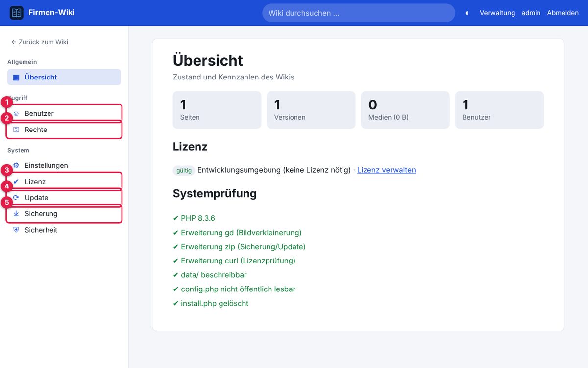Viewport: 588px width, 368px height.
Task: Click the Seiten count card
Action: click(x=217, y=110)
